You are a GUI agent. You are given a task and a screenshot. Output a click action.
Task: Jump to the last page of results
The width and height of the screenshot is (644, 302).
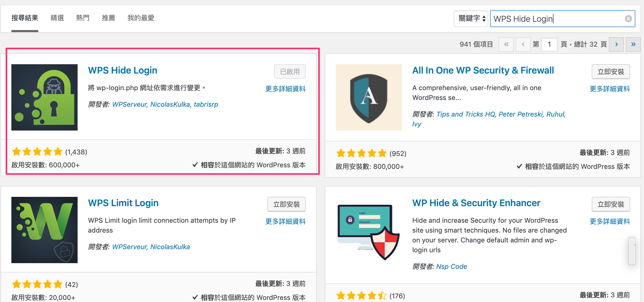click(633, 44)
